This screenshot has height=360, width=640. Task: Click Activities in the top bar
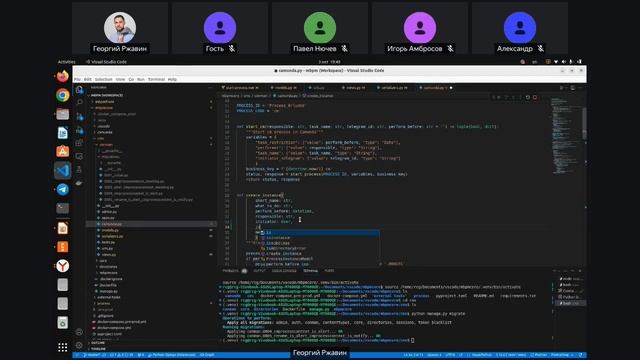tap(67, 62)
